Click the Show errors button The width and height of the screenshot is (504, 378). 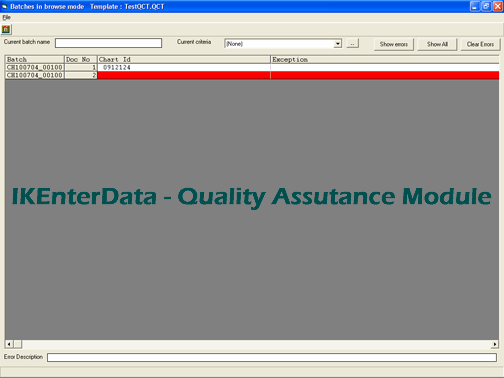click(x=393, y=44)
